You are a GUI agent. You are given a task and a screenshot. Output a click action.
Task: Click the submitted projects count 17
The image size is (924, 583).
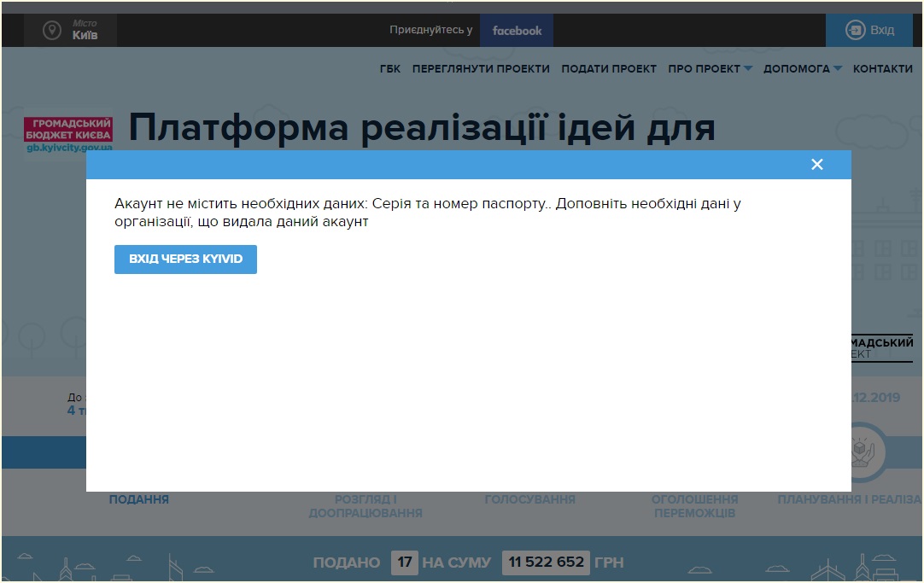[404, 563]
